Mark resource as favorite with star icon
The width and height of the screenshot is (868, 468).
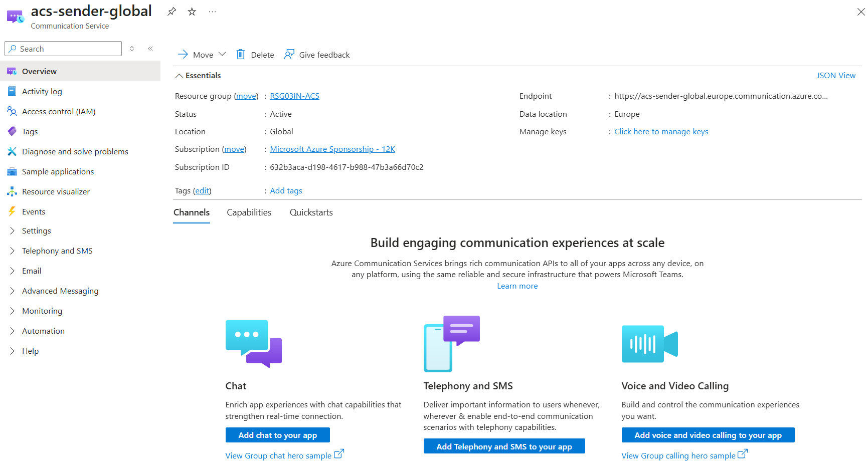click(x=192, y=12)
